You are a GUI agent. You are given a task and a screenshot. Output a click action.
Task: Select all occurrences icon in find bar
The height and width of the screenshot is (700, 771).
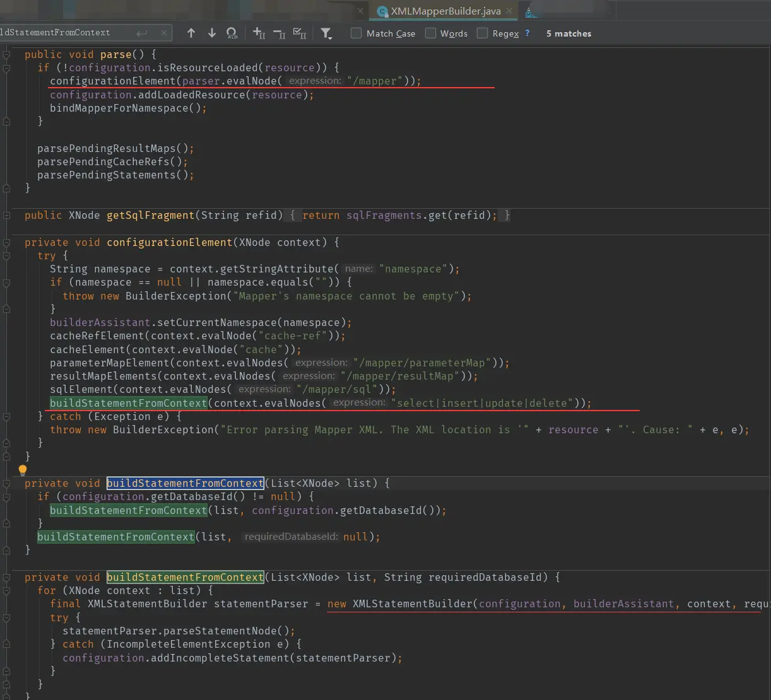(x=300, y=33)
